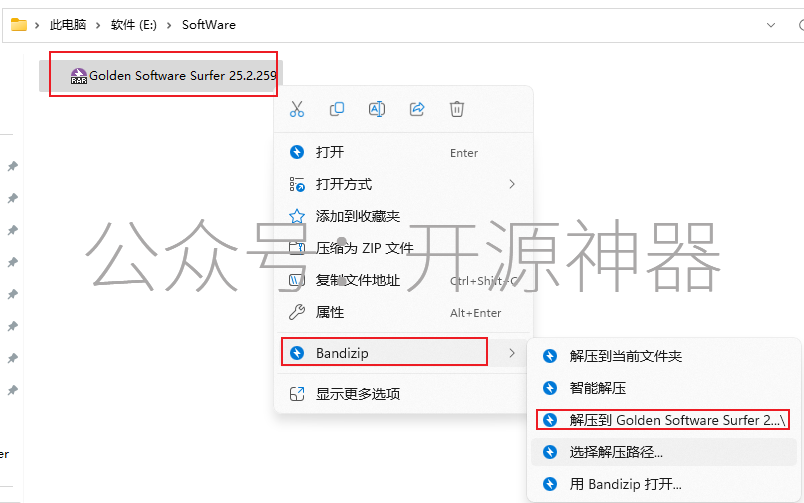804x503 pixels.
Task: Open 属性 from context menu
Action: (x=404, y=312)
